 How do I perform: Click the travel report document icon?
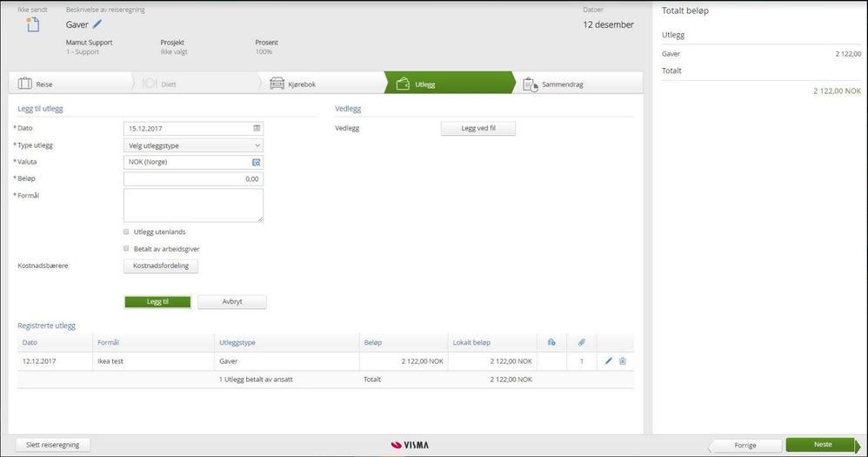tap(33, 24)
